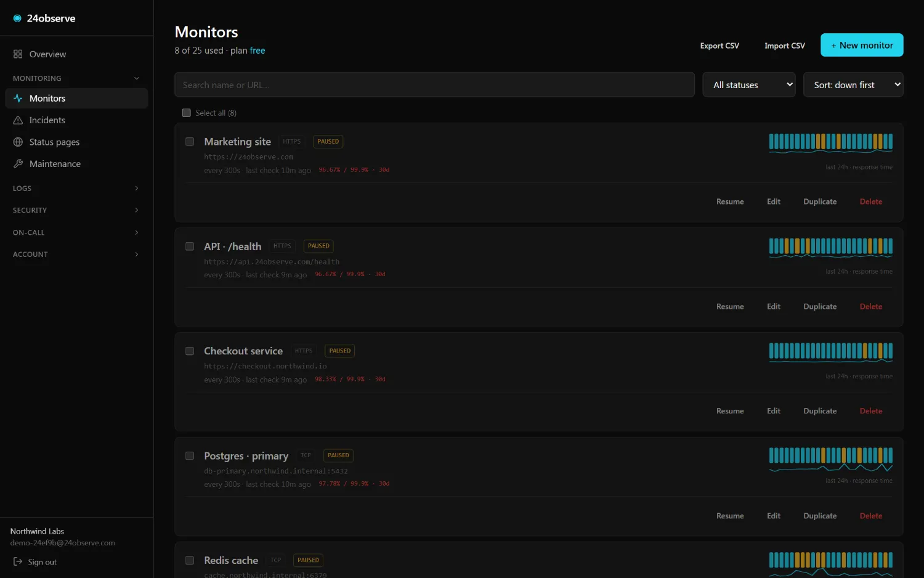This screenshot has height=578, width=924.
Task: Click Import CSV
Action: 785,46
